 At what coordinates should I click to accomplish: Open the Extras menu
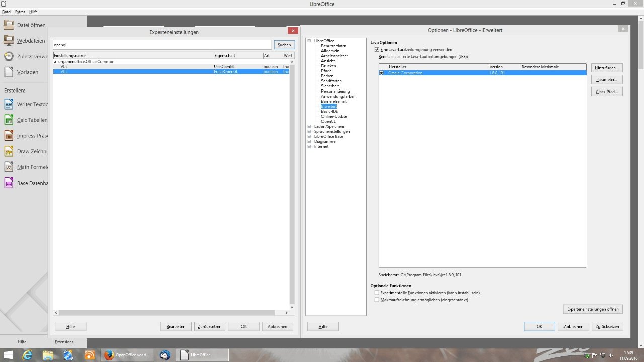click(20, 12)
